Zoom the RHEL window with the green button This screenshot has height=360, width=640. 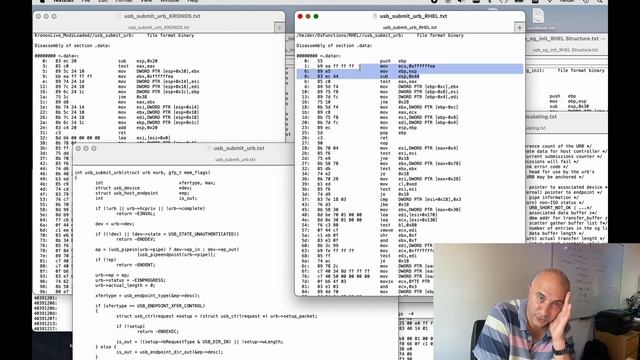tap(316, 16)
